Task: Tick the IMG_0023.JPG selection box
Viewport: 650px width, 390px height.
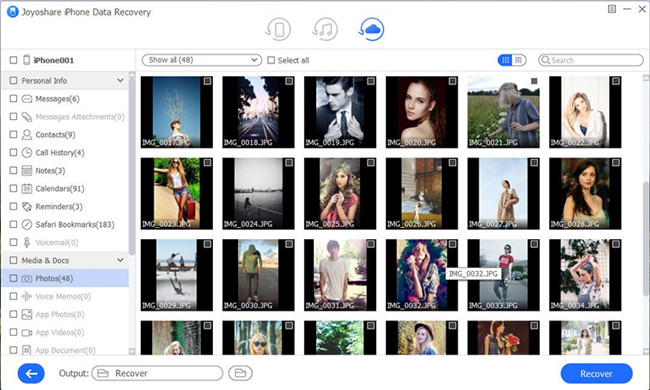Action: tap(207, 163)
